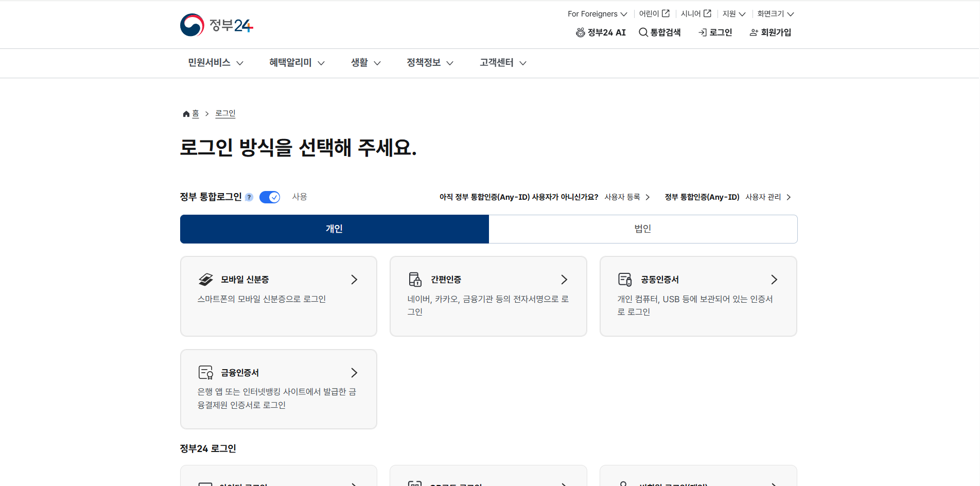This screenshot has height=486, width=980.
Task: Toggle the 정부 통합로그인 switch
Action: pyautogui.click(x=270, y=197)
